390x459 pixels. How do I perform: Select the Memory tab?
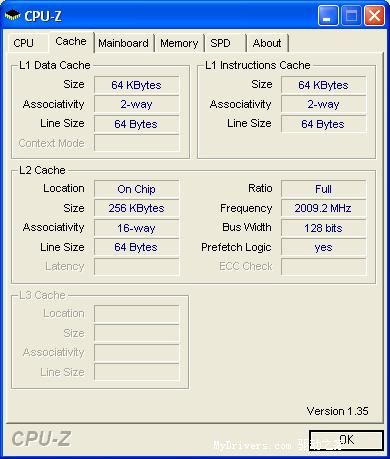[x=179, y=43]
